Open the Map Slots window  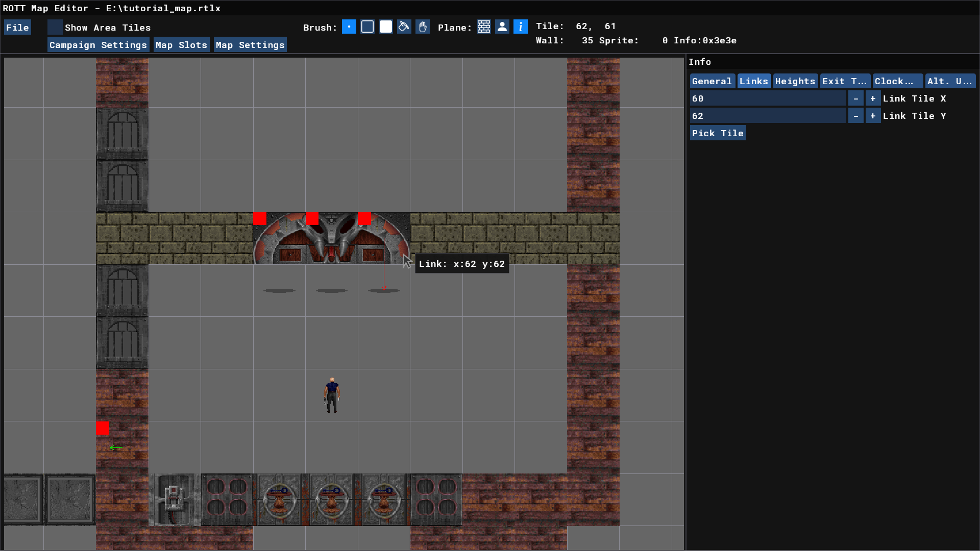point(181,45)
